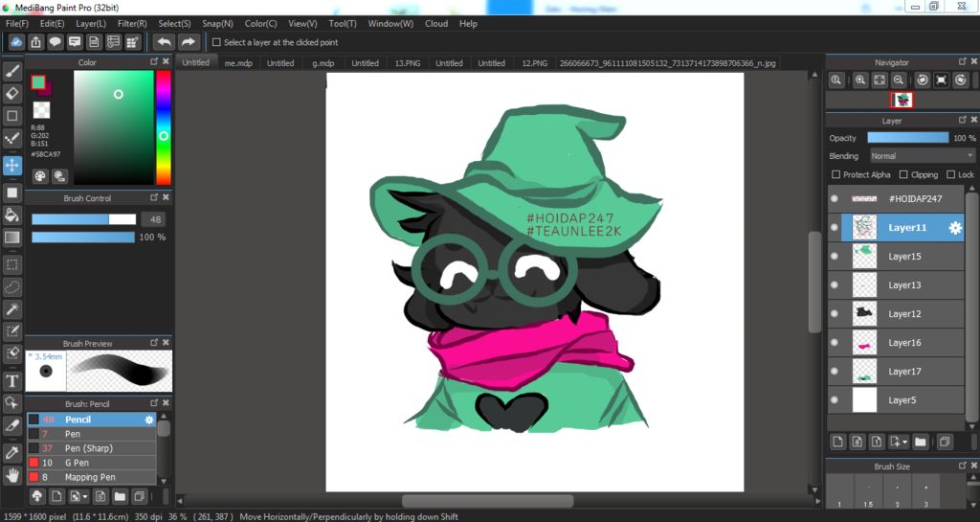This screenshot has height=522, width=980.
Task: Hide Layer5 visibility dot
Action: click(834, 400)
